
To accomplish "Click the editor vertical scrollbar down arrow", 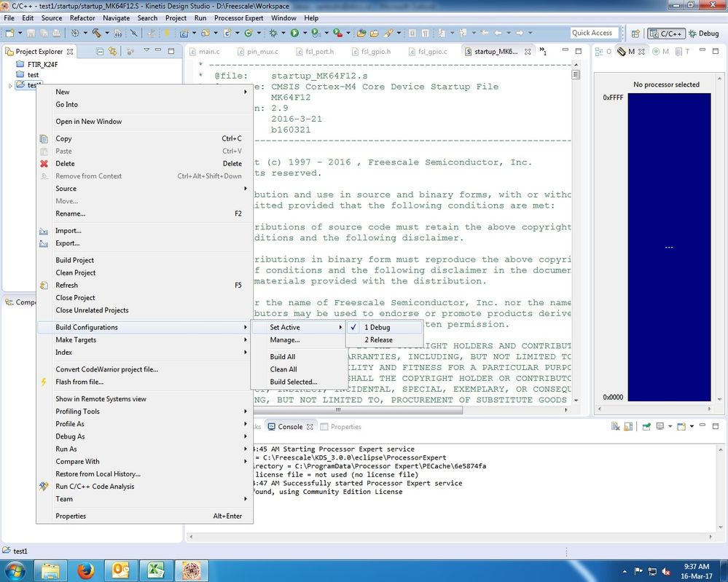I will click(x=576, y=400).
